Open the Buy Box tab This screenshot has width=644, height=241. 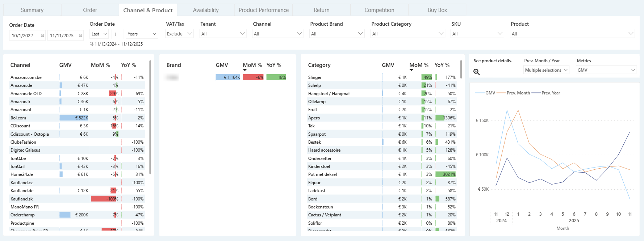click(x=437, y=10)
